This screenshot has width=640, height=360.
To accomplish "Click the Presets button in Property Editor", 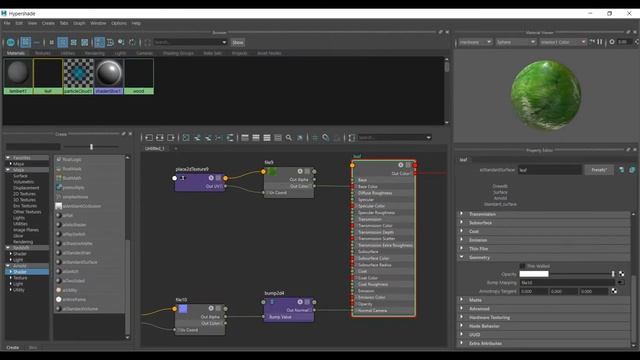I will (x=599, y=170).
